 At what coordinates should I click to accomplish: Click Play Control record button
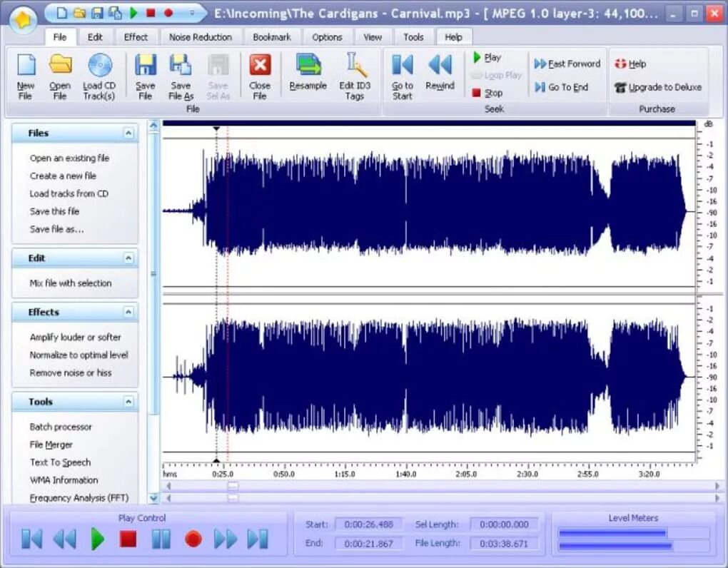193,539
